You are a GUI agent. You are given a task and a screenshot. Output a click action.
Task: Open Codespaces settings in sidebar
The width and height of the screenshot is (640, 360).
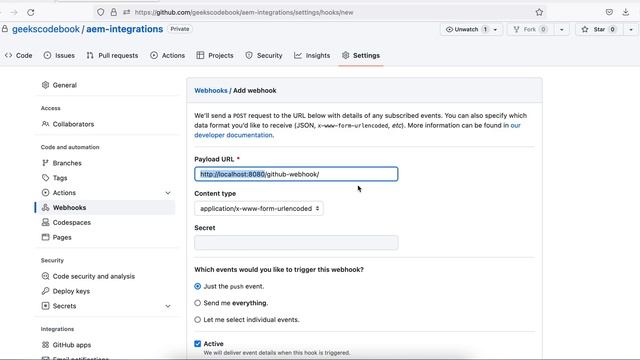click(71, 222)
